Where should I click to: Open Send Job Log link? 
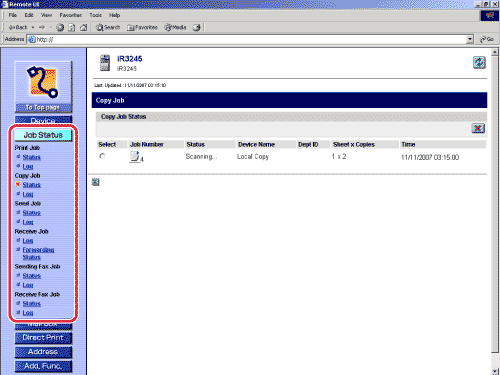(x=28, y=222)
